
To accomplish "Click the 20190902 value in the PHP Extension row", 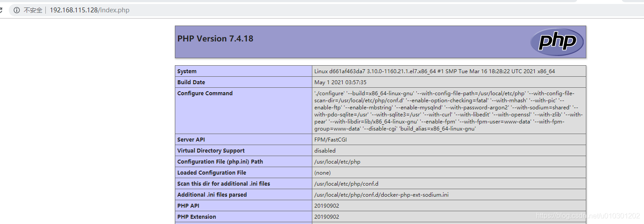I will [327, 217].
